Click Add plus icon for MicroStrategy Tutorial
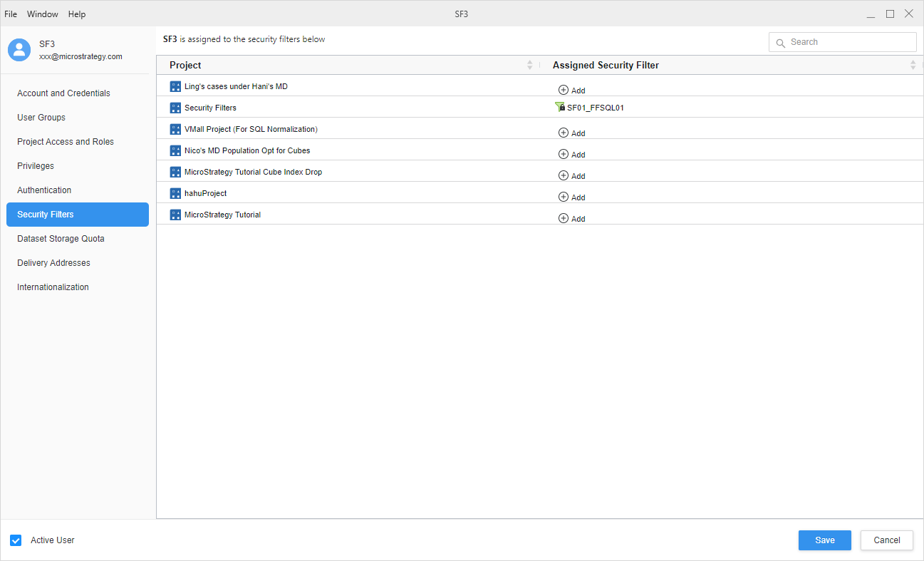 [x=564, y=218]
